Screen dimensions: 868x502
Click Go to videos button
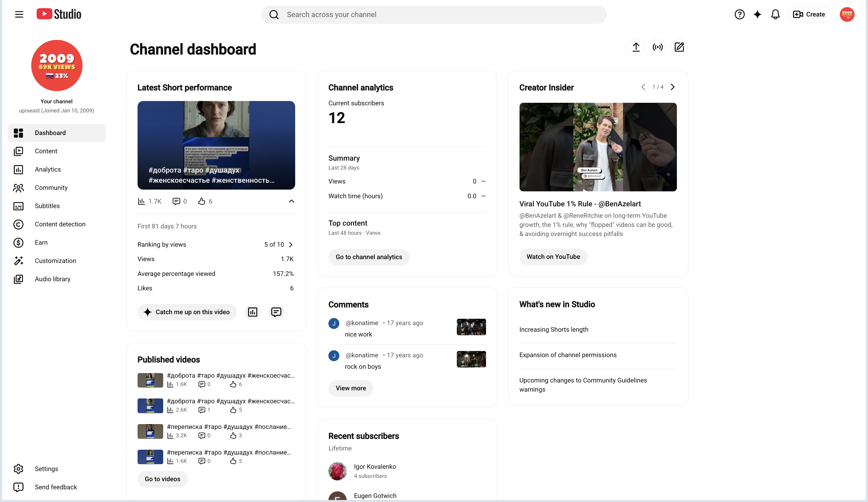tap(162, 479)
